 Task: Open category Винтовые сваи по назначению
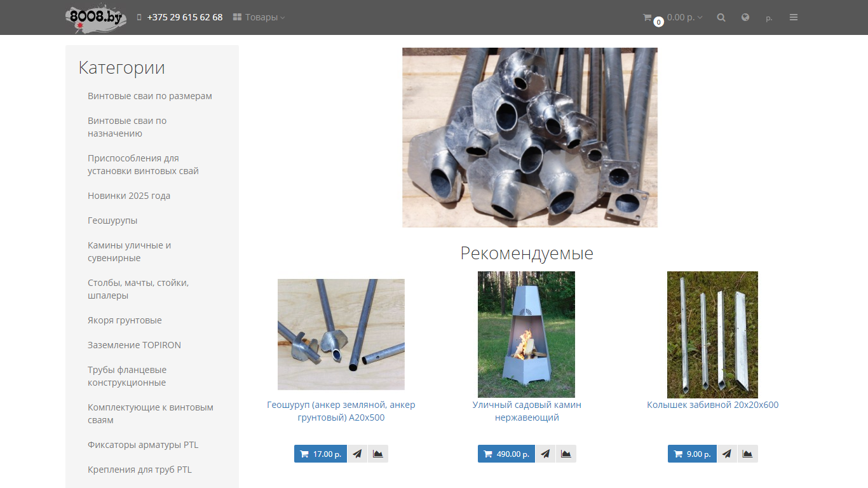point(127,127)
